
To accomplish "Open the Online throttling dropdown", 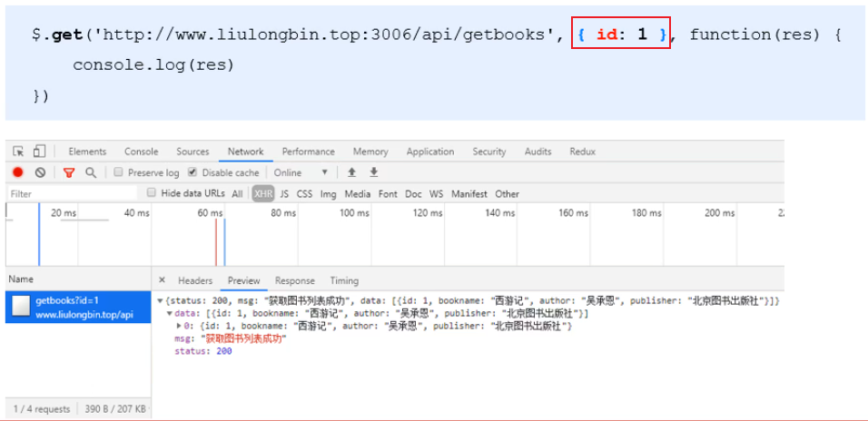I will tap(301, 172).
